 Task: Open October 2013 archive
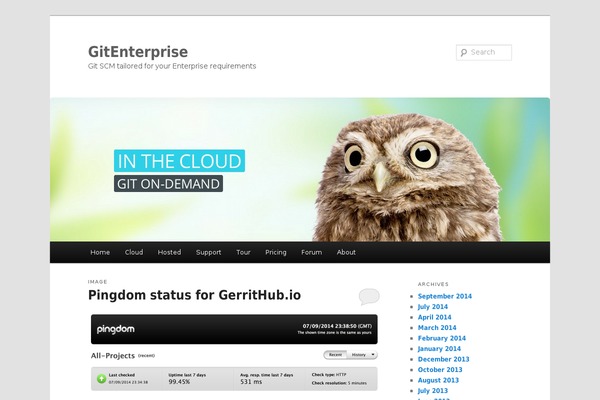pyautogui.click(x=440, y=370)
